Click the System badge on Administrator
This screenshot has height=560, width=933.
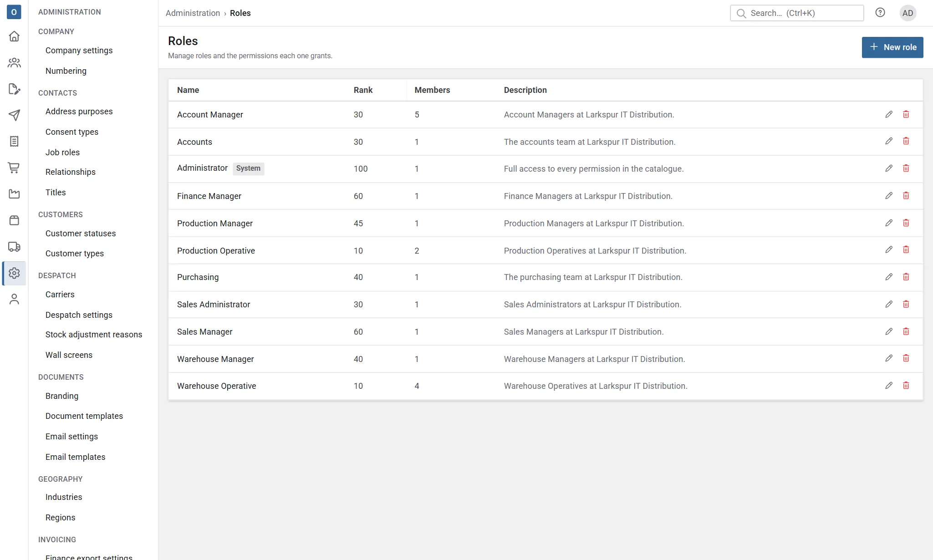(248, 168)
